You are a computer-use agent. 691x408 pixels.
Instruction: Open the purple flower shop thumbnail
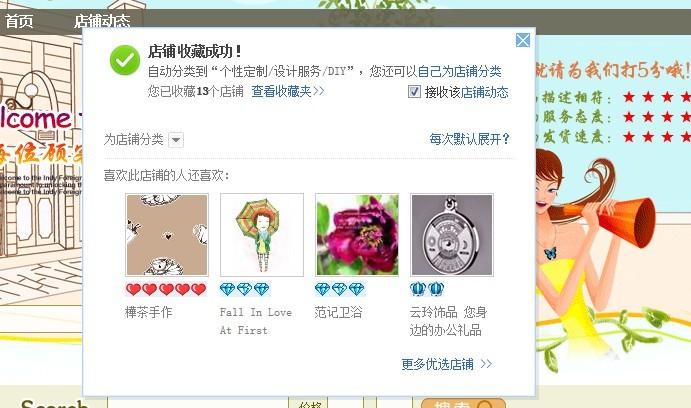pos(357,235)
